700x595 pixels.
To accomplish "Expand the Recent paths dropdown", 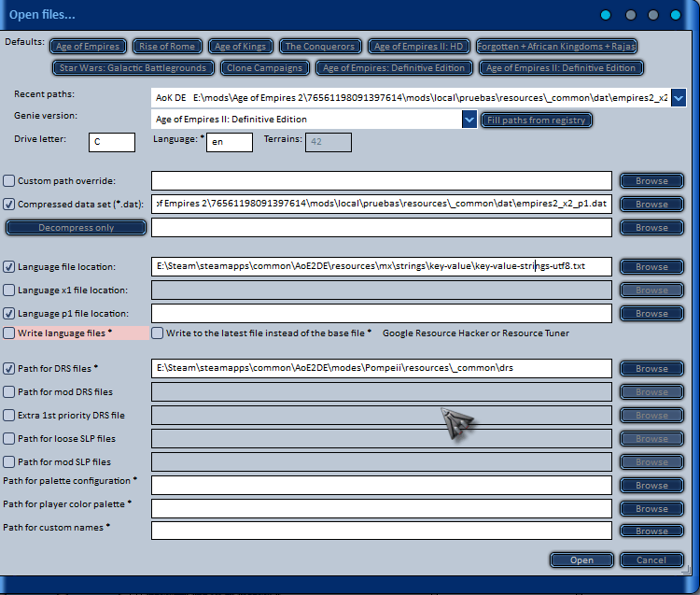I will pos(679,98).
